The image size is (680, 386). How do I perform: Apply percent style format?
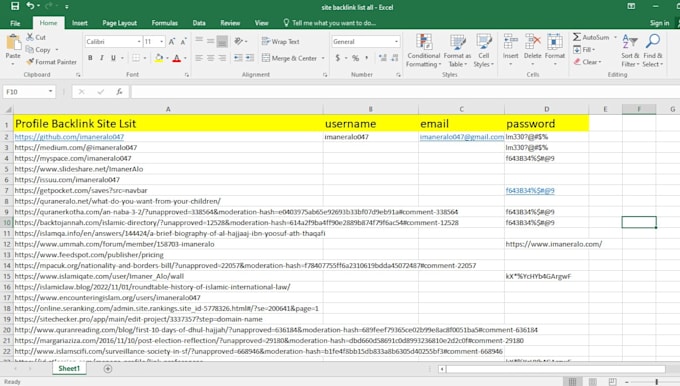tap(356, 58)
